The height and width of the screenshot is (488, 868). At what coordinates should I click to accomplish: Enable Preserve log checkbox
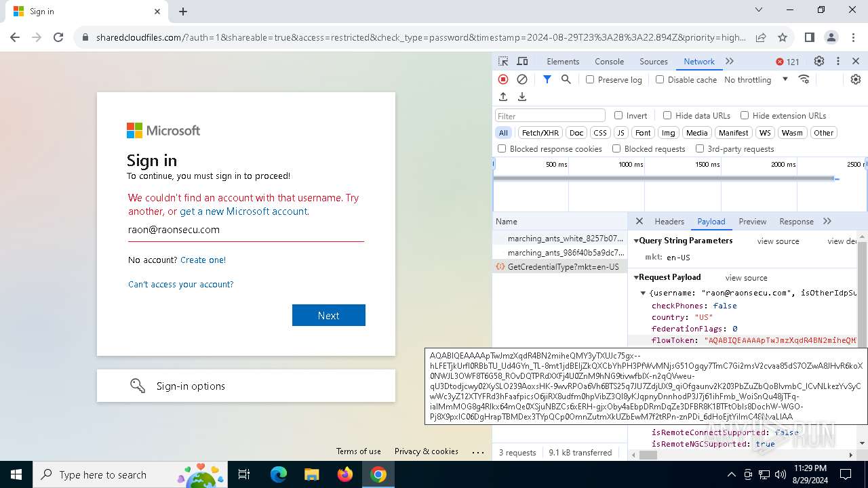tap(590, 79)
